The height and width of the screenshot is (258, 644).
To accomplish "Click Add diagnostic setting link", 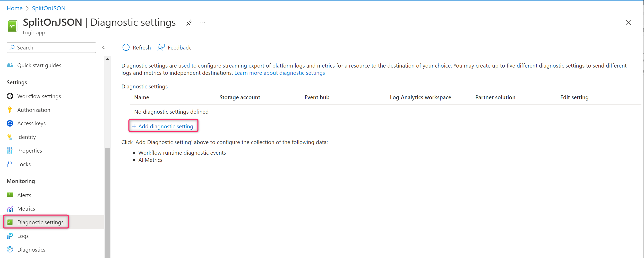I will tap(165, 127).
